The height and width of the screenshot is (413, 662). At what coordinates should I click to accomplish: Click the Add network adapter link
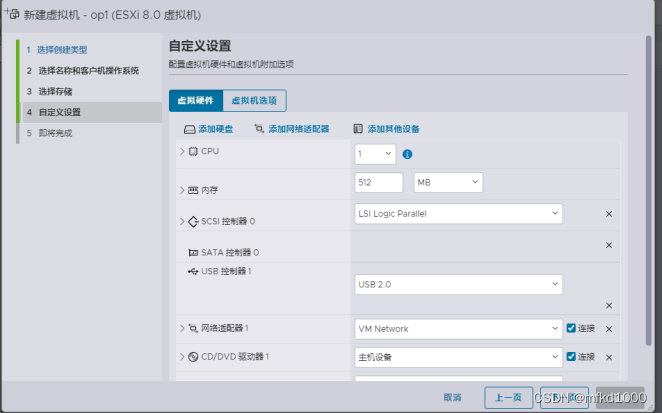coord(298,129)
